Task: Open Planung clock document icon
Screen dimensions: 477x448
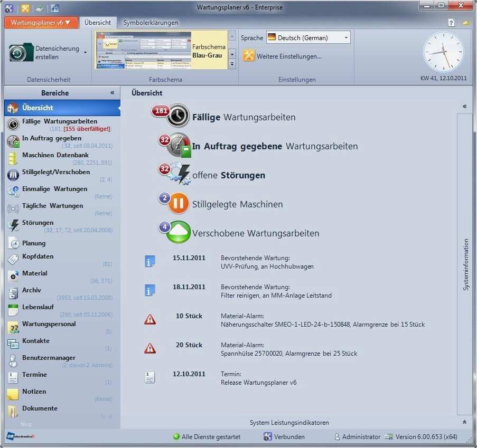Action: point(13,243)
